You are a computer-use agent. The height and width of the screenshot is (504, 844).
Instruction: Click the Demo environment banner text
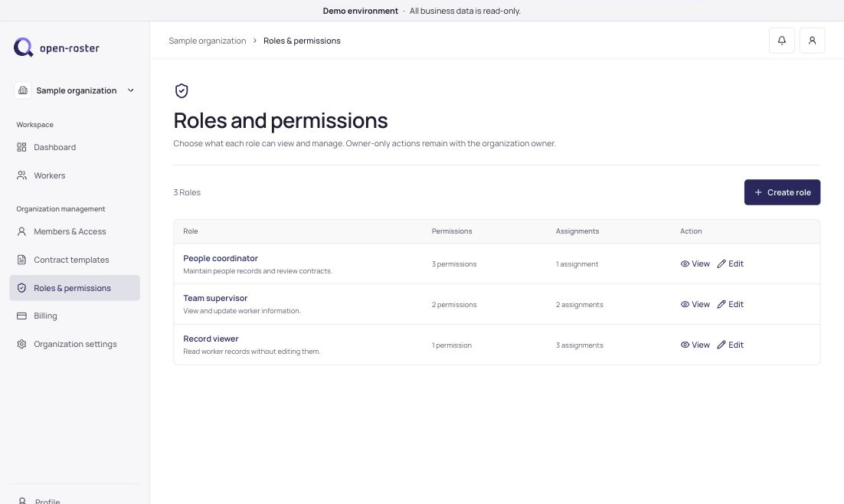[360, 11]
